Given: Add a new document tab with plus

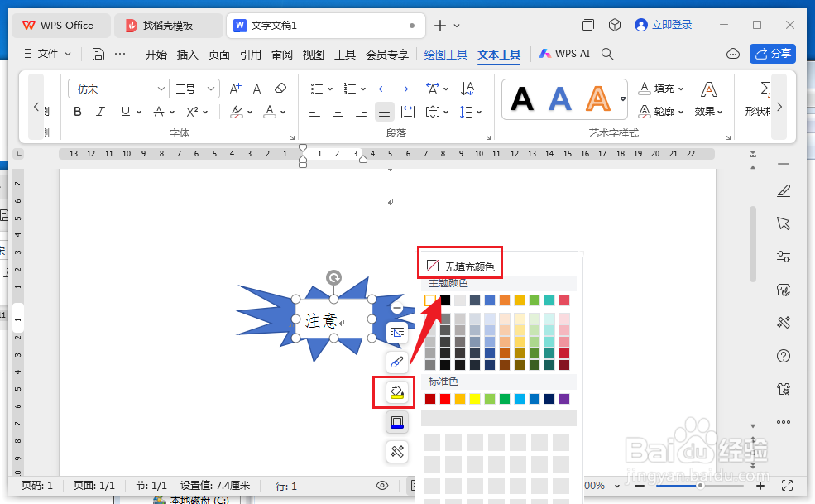Looking at the screenshot, I should [439, 26].
